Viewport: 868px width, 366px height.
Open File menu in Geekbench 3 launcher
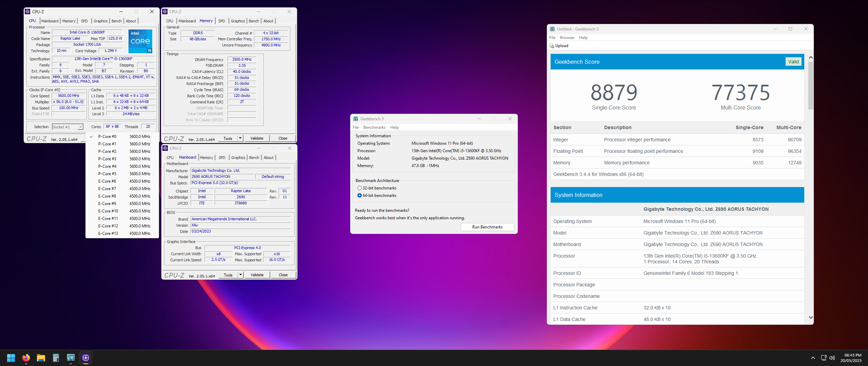click(356, 127)
